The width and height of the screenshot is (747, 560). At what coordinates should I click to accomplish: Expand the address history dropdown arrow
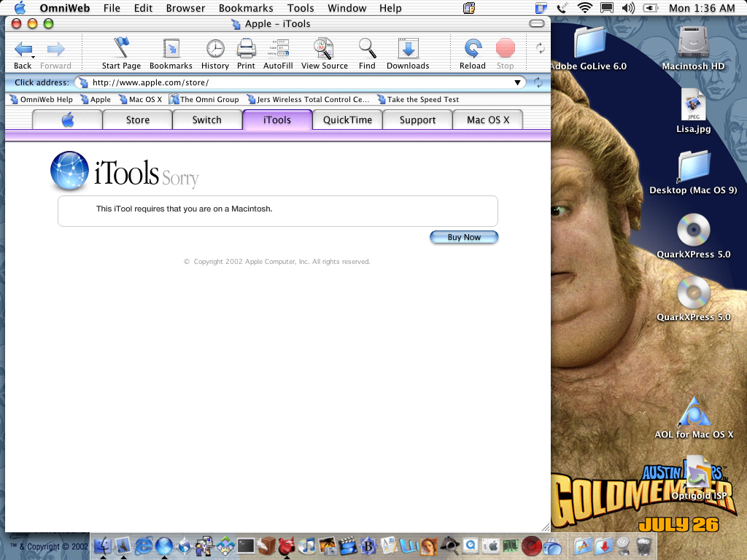point(517,82)
